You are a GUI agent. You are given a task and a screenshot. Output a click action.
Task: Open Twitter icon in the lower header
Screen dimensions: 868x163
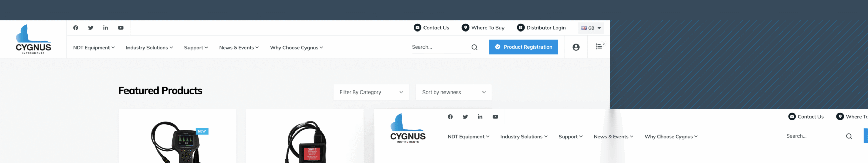pyautogui.click(x=465, y=117)
